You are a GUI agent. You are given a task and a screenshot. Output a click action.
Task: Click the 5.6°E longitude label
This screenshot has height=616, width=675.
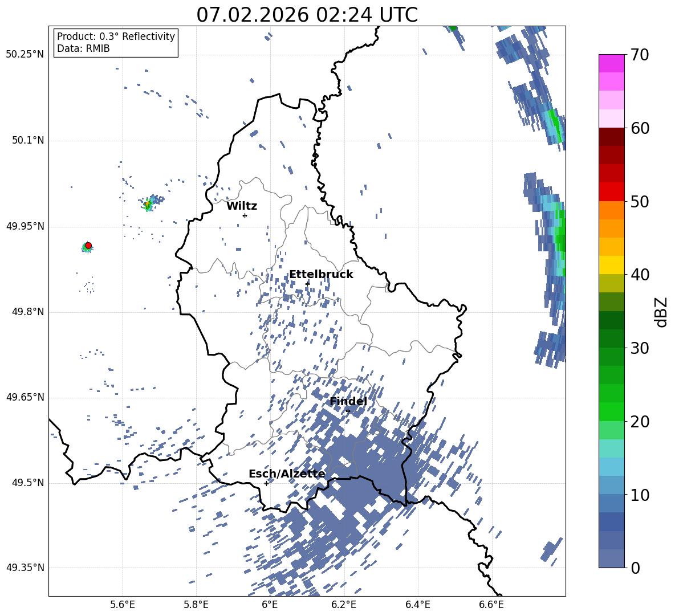(123, 605)
